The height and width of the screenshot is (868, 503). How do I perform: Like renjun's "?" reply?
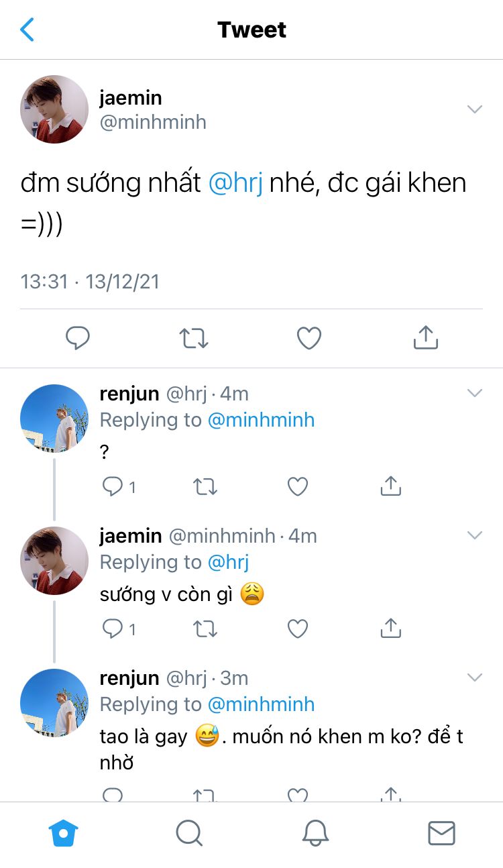click(297, 486)
